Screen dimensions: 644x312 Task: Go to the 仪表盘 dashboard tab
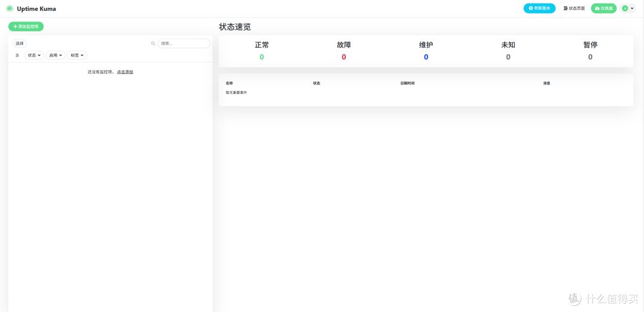603,8
